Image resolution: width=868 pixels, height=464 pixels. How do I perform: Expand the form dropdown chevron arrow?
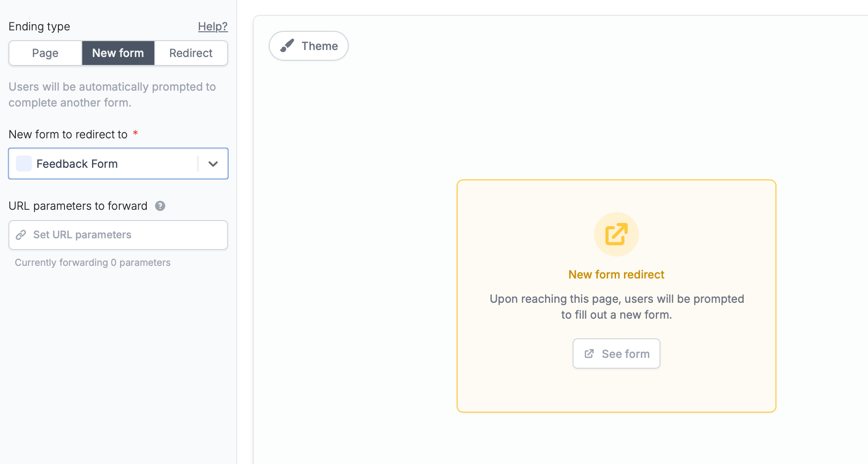[213, 164]
